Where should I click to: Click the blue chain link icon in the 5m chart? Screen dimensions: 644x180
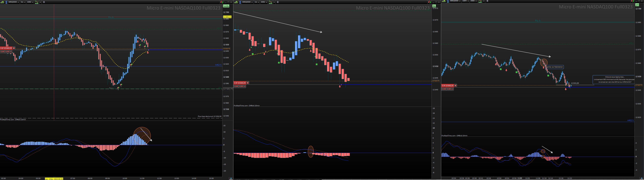[x=6, y=2]
